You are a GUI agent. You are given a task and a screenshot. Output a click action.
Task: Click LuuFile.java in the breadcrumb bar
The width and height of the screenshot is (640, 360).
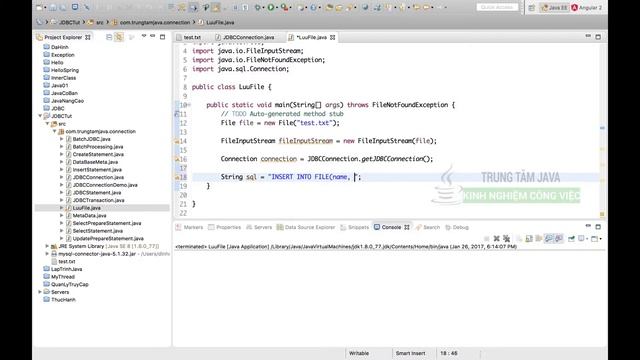220,22
